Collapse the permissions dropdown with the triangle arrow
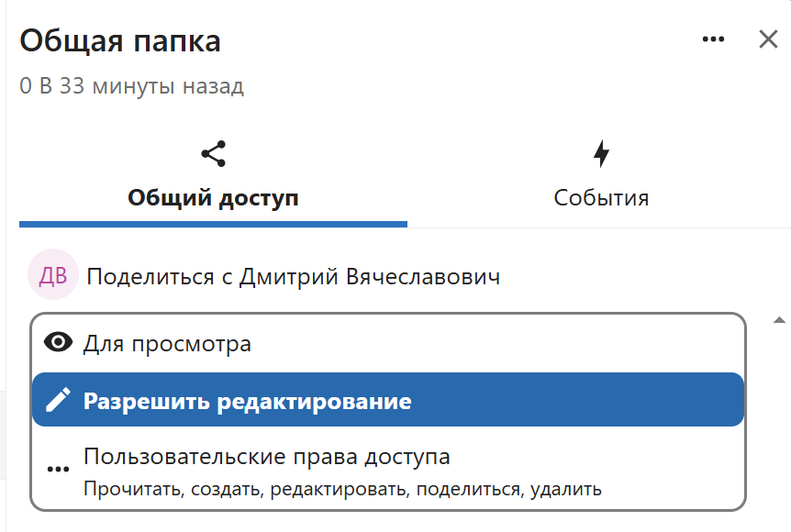Image resolution: width=791 pixels, height=532 pixels. [x=779, y=320]
